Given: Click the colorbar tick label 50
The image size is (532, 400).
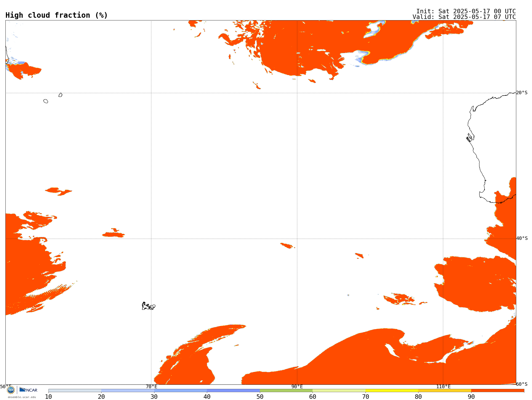Looking at the screenshot, I should tap(260, 397).
